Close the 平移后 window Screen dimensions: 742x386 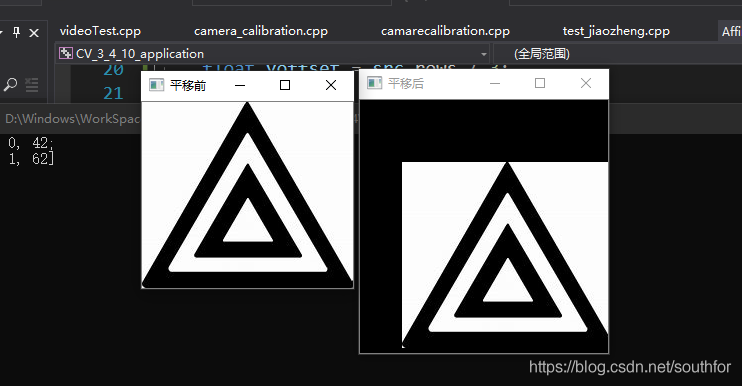[x=586, y=83]
